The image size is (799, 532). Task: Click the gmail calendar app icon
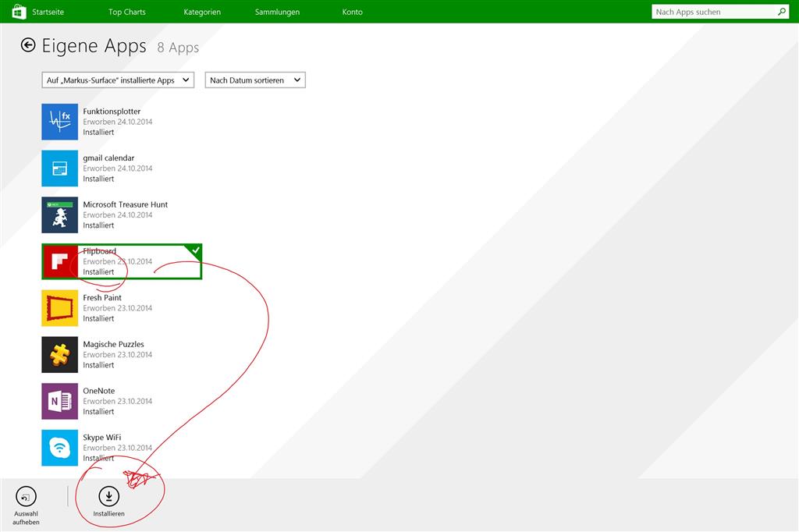click(59, 168)
